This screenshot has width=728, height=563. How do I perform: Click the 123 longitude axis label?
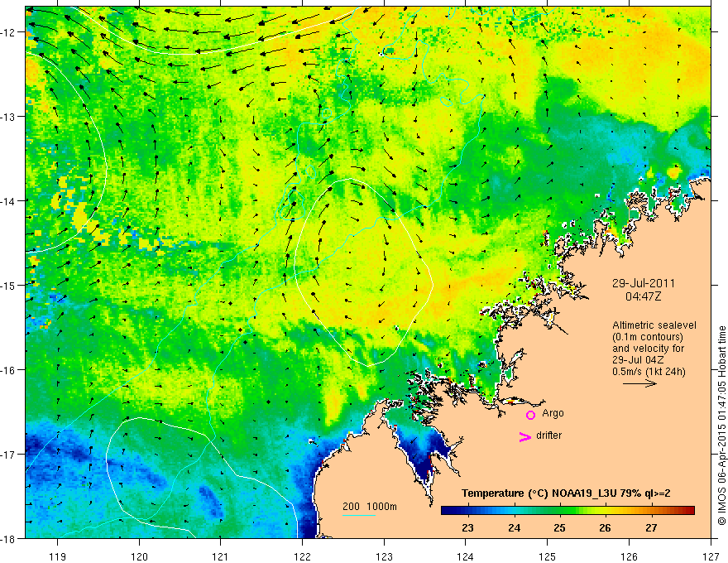[384, 556]
